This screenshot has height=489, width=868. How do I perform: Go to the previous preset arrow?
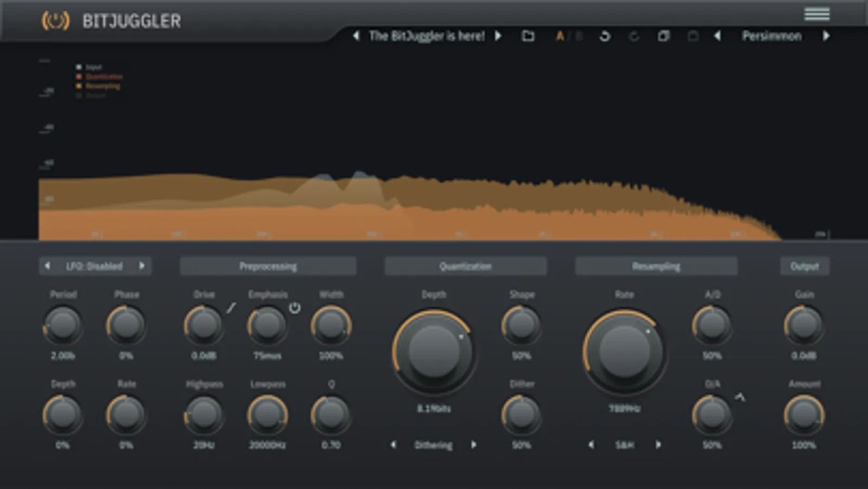[x=356, y=36]
